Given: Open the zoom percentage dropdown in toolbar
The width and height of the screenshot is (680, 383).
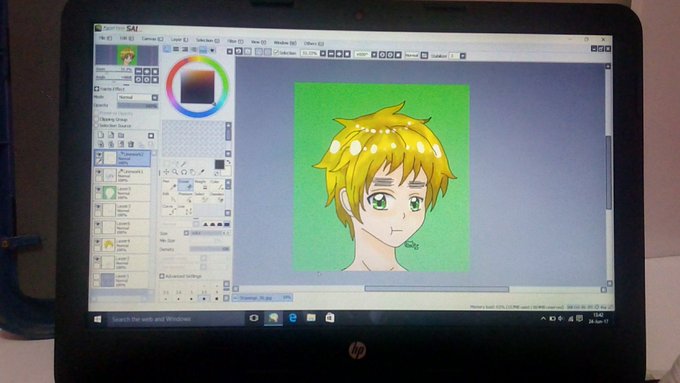Looking at the screenshot, I should [323, 54].
